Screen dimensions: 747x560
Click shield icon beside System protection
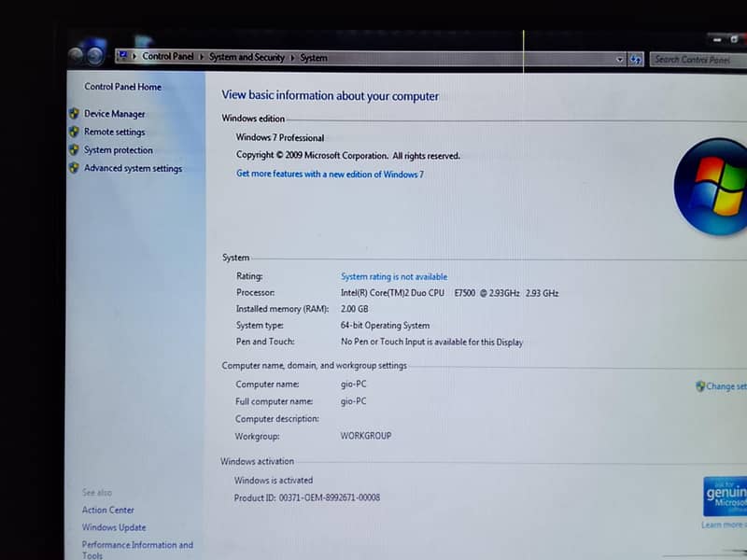[74, 149]
